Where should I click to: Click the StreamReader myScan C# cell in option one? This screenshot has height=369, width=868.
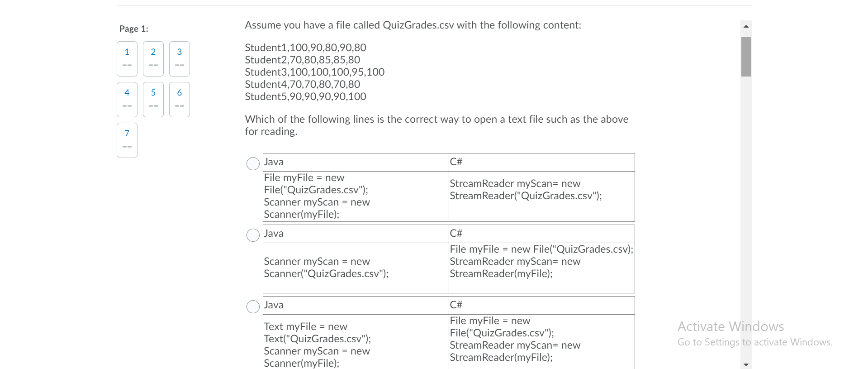click(541, 190)
